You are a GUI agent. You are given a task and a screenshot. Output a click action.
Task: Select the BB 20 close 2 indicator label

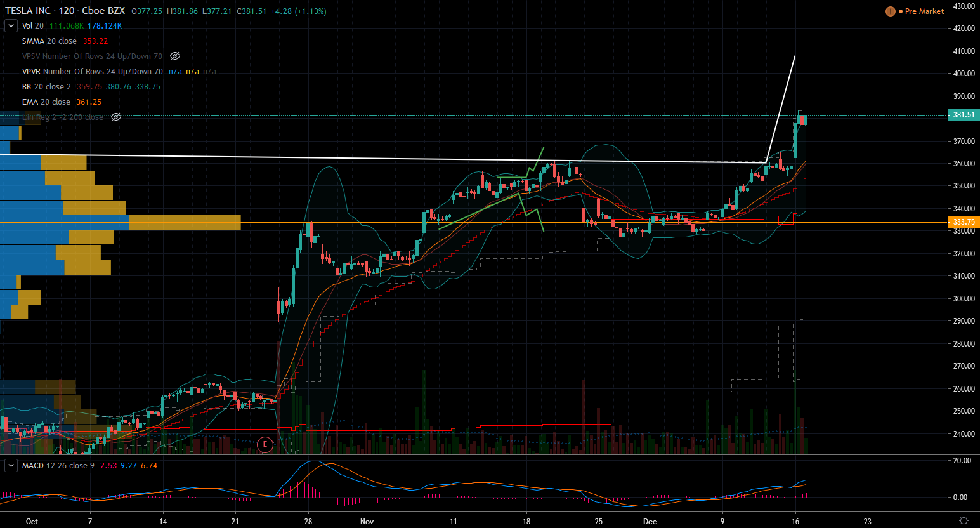coord(46,87)
